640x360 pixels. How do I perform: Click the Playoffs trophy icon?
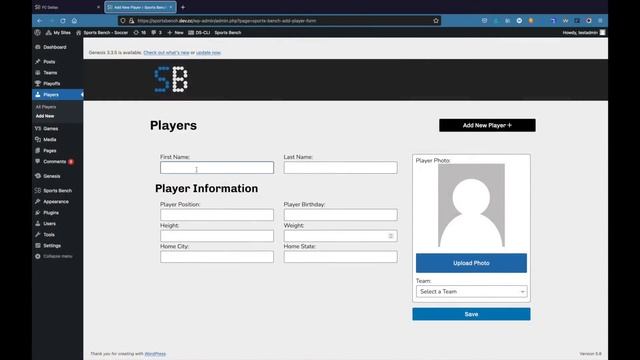pos(38,83)
